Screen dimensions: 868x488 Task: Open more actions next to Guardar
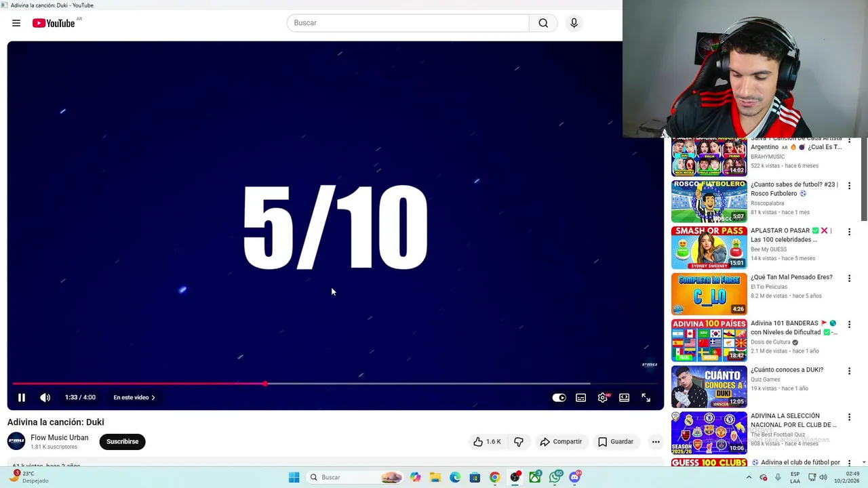pyautogui.click(x=656, y=442)
